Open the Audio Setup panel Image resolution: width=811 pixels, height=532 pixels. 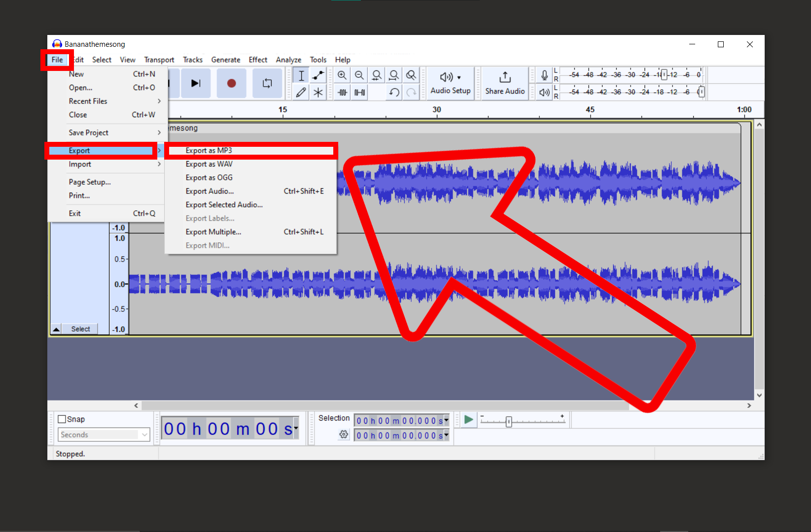450,83
